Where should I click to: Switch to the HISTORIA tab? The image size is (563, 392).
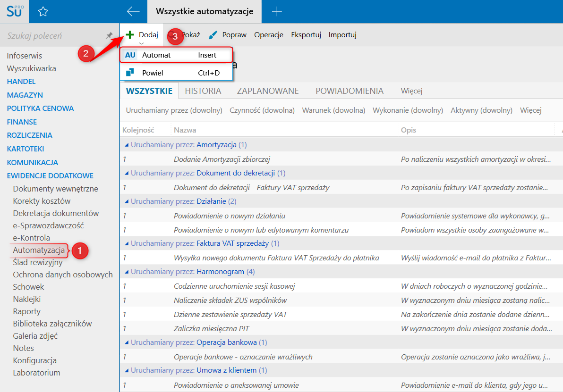pyautogui.click(x=203, y=91)
